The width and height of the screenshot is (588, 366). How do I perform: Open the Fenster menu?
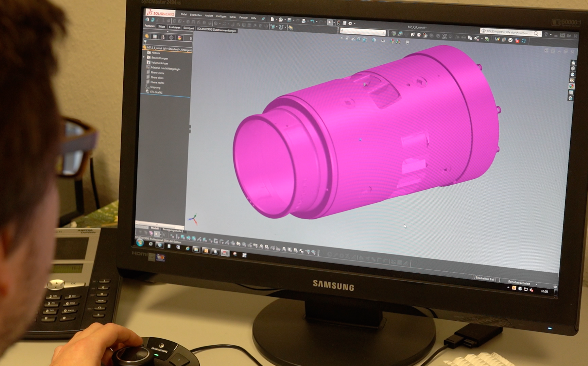(243, 18)
